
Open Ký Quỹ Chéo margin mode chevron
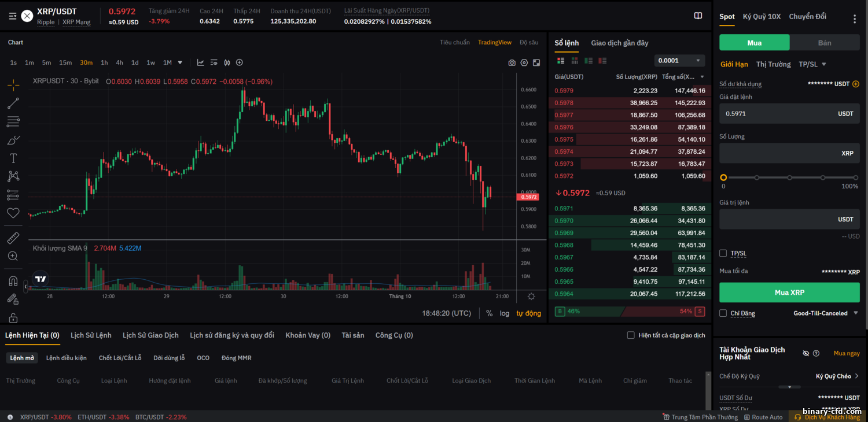tap(857, 376)
